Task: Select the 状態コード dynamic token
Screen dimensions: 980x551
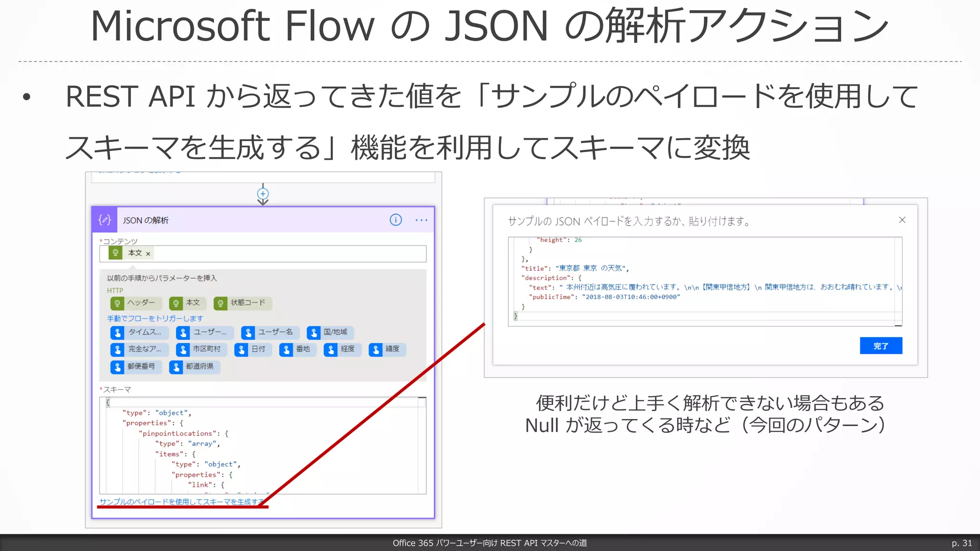Action: [x=243, y=303]
